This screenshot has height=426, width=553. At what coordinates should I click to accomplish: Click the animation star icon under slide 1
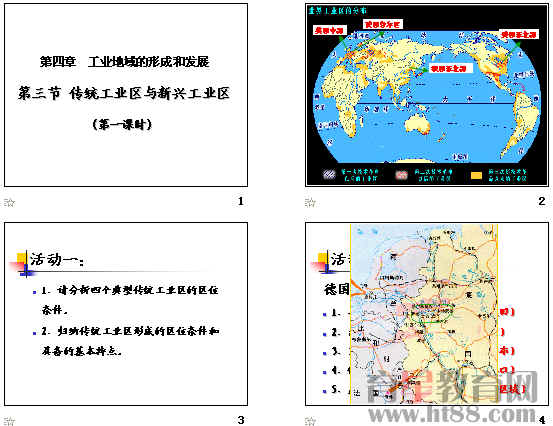click(10, 202)
